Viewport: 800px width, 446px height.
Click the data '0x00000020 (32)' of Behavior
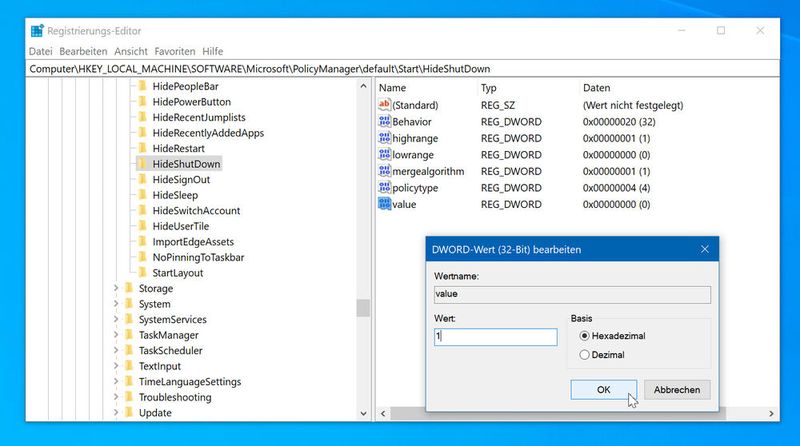click(619, 121)
